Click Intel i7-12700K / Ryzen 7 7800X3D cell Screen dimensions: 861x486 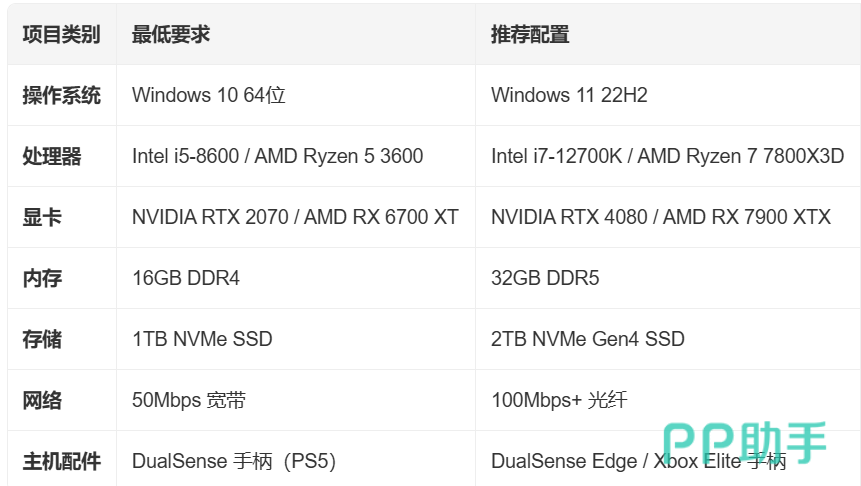(x=668, y=157)
